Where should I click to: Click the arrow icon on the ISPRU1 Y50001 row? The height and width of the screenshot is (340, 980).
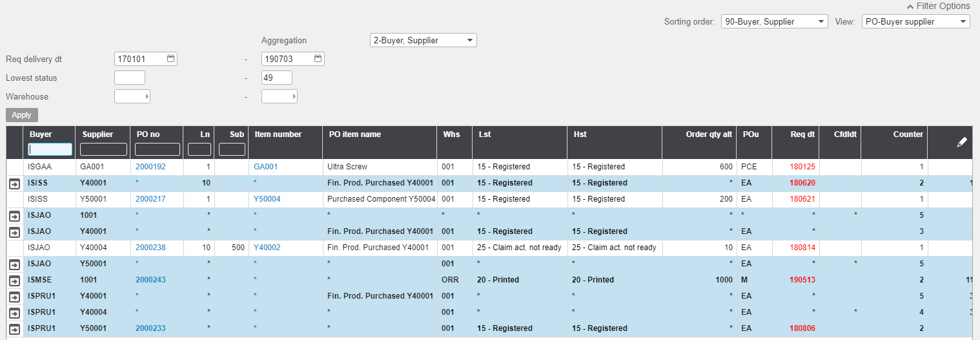14,328
